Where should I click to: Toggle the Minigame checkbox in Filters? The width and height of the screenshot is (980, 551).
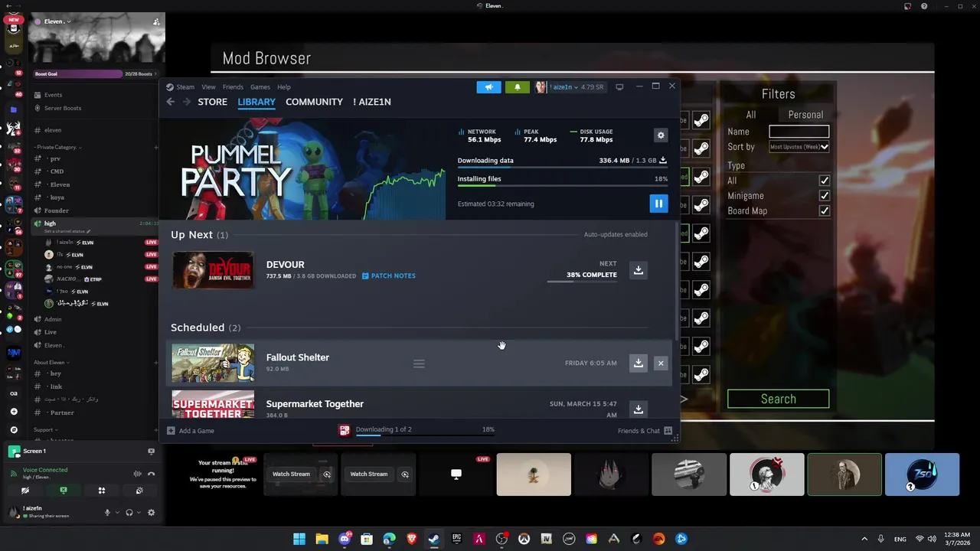(x=824, y=196)
